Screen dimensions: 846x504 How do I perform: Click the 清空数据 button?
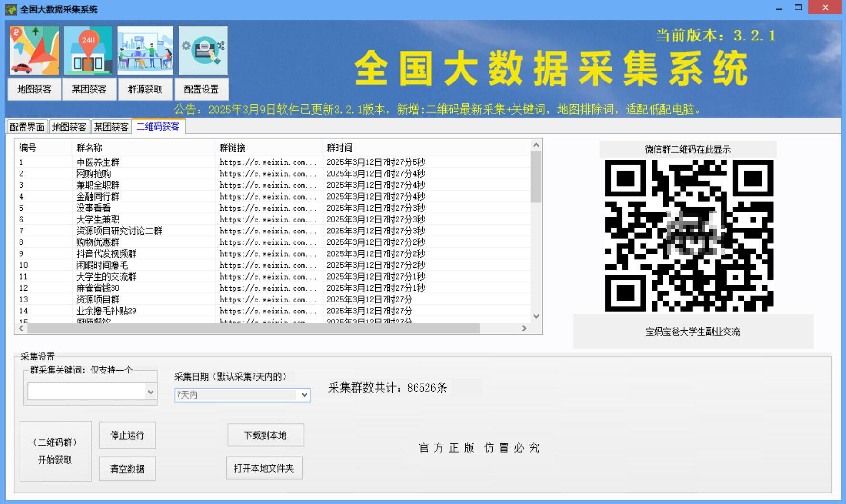tap(127, 469)
